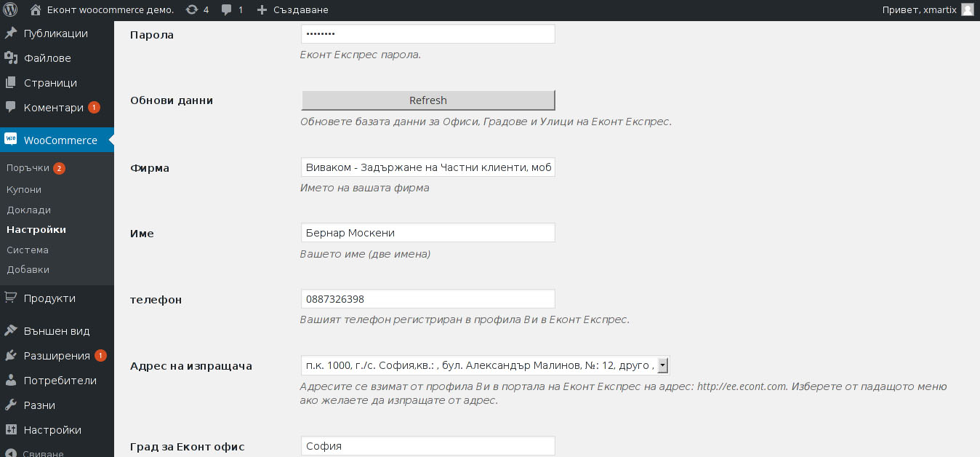Focus the Фирма input field

[x=428, y=167]
